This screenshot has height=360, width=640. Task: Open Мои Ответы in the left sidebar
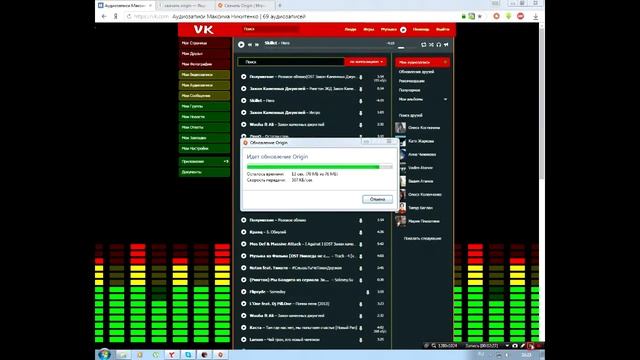(x=204, y=127)
